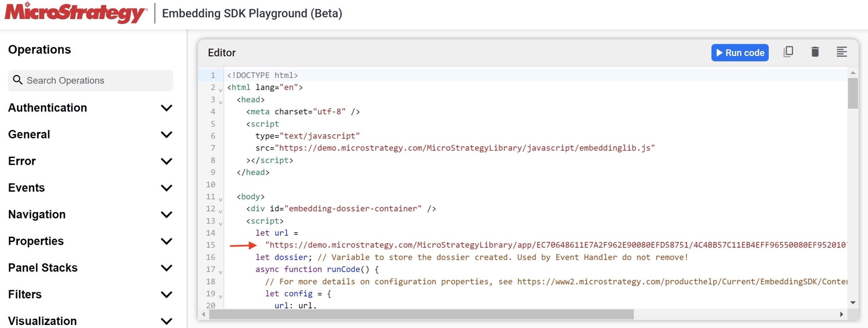Click the trash delete icon in Editor header
Image resolution: width=868 pixels, height=328 pixels.
pos(815,52)
